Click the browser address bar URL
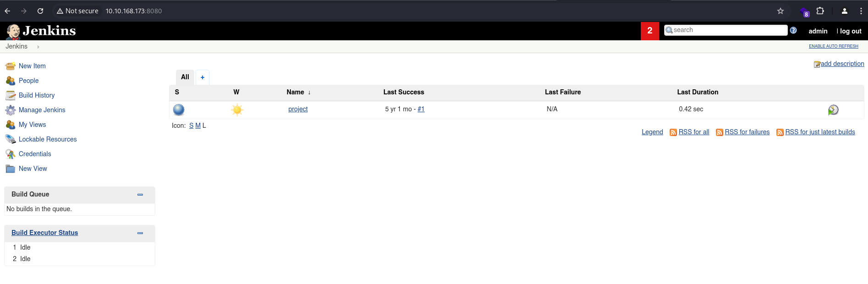 click(134, 11)
